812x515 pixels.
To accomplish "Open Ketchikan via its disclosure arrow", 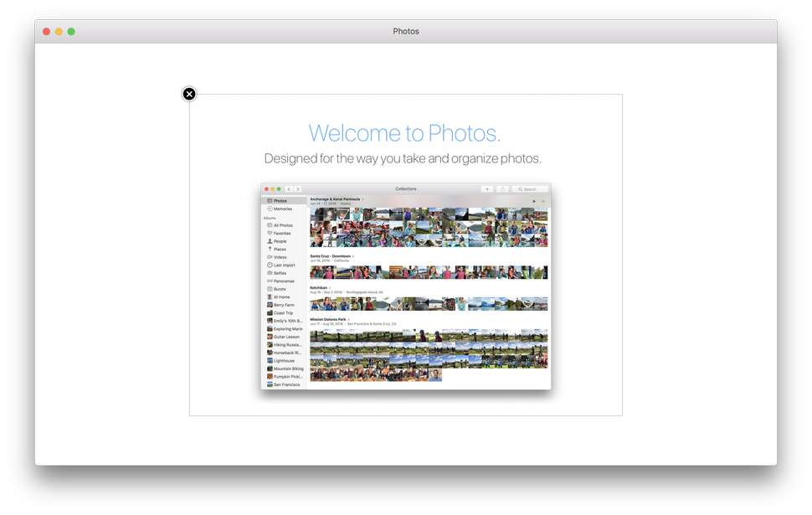I will pyautogui.click(x=330, y=287).
